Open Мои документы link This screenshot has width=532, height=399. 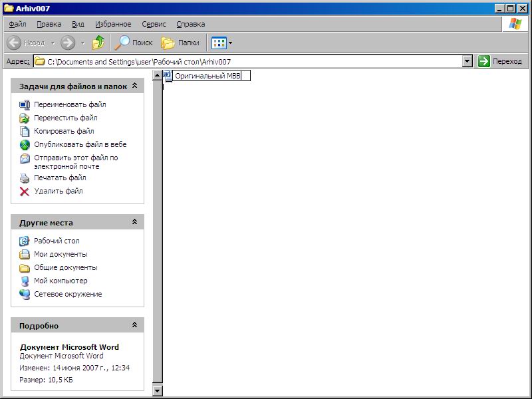(61, 254)
